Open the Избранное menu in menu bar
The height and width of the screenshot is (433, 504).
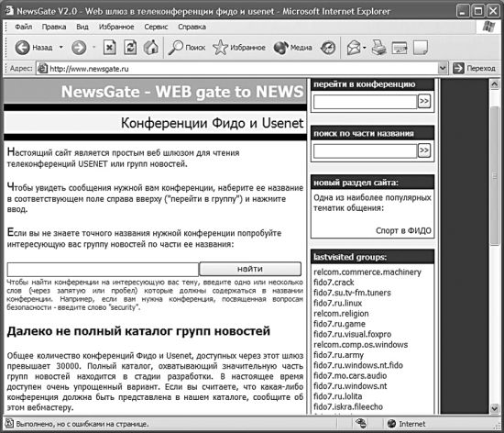point(116,27)
